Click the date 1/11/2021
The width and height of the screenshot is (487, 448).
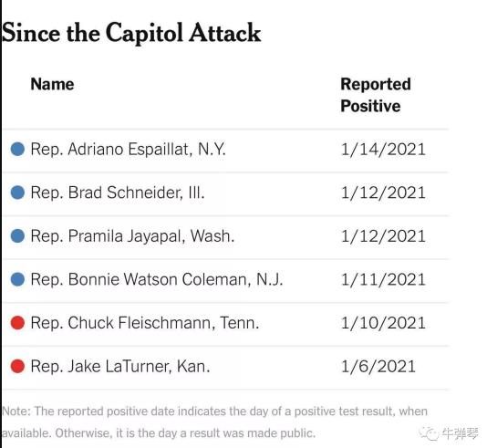click(x=383, y=279)
